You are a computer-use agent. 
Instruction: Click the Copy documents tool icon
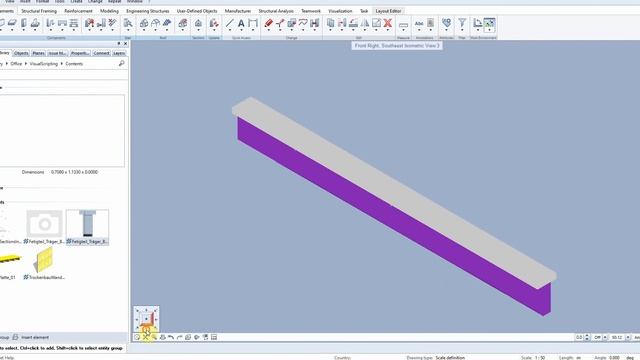[x=330, y=23]
